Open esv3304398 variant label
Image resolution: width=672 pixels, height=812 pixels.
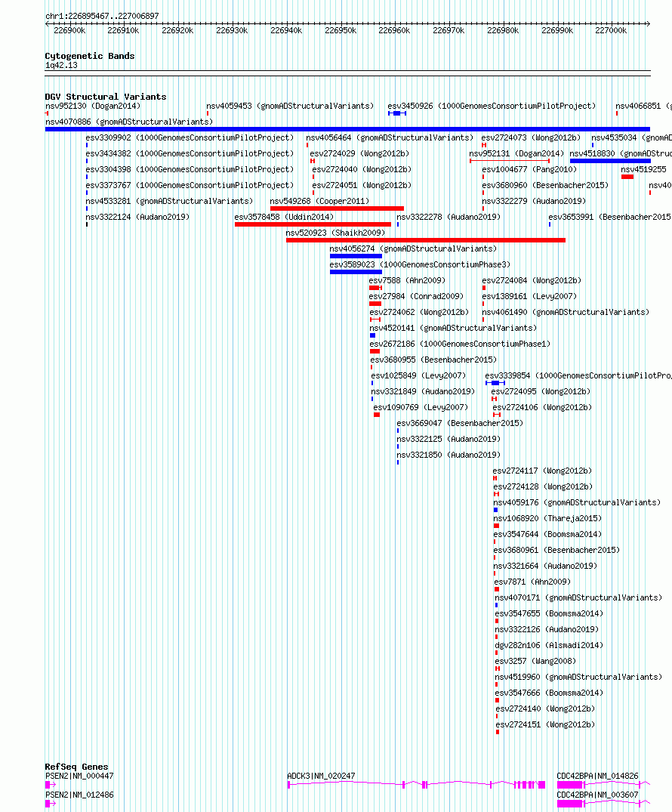(x=190, y=169)
